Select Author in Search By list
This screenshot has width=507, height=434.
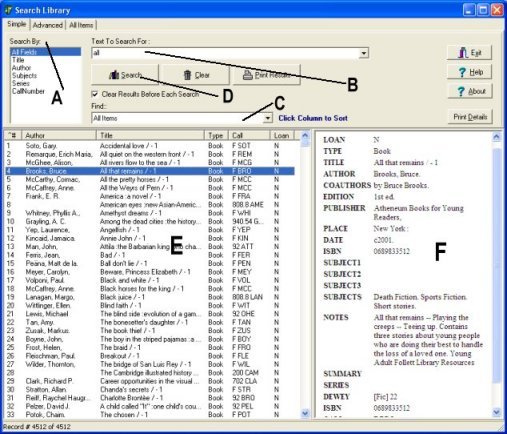21,68
